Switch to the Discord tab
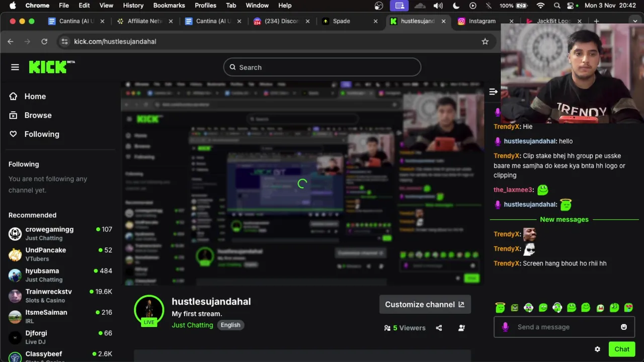 (x=282, y=21)
